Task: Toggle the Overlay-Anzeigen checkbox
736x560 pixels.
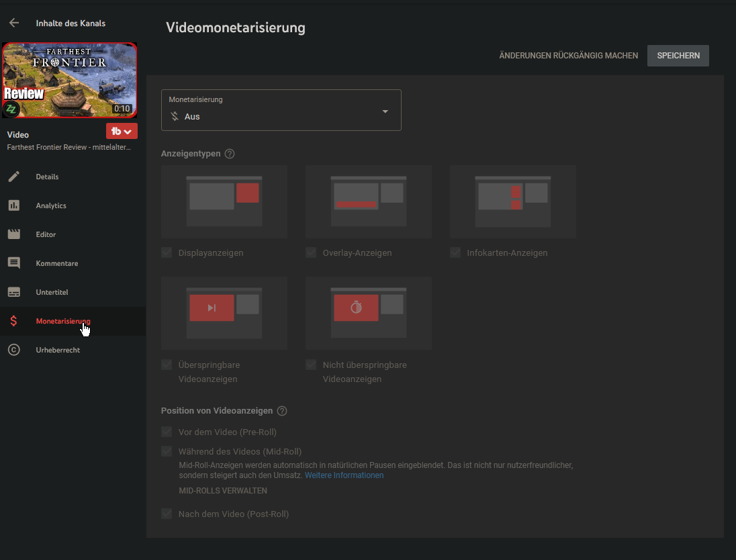Action: tap(311, 253)
